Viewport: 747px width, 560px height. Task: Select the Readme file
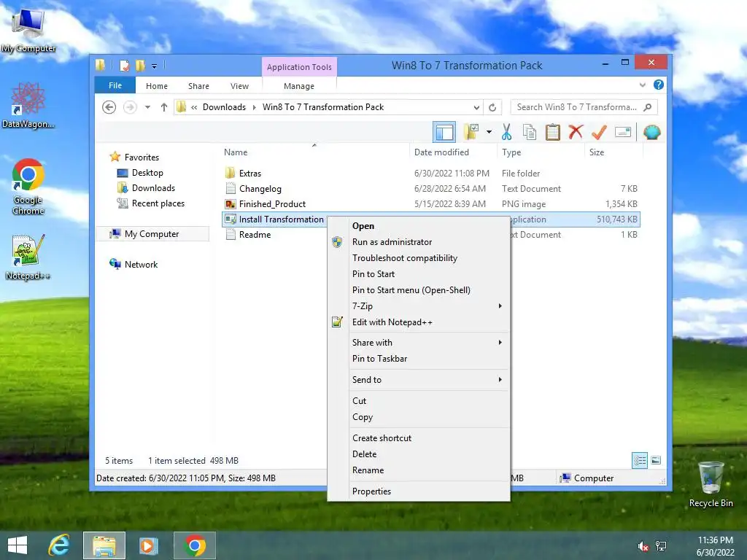pos(255,234)
